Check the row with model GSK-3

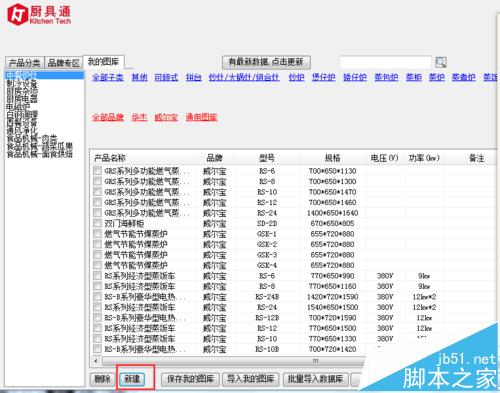[x=97, y=255]
